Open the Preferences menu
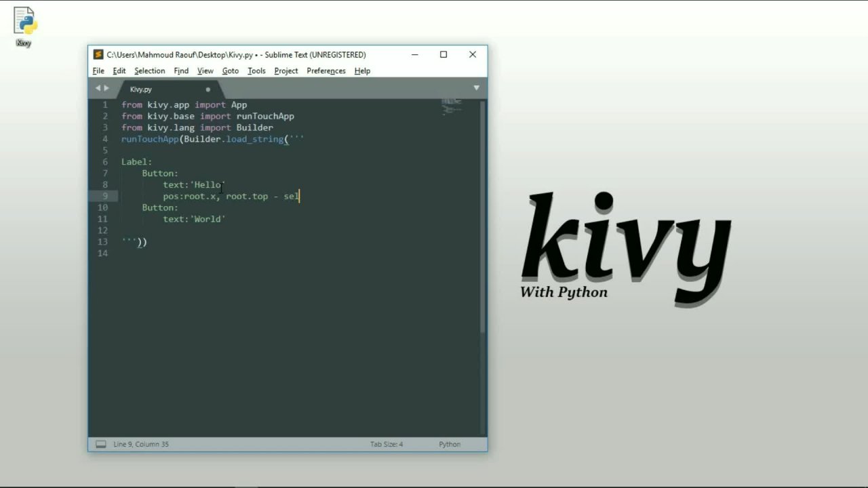Viewport: 868px width, 488px height. 325,71
